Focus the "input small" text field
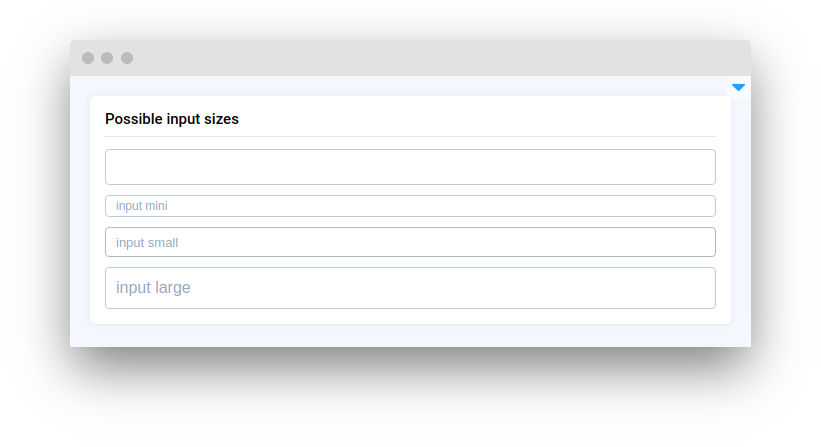821x447 pixels. pos(410,242)
